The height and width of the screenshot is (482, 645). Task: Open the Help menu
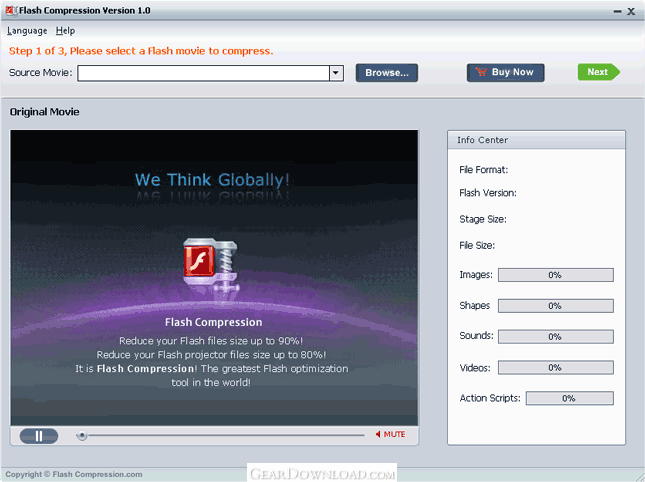[65, 31]
